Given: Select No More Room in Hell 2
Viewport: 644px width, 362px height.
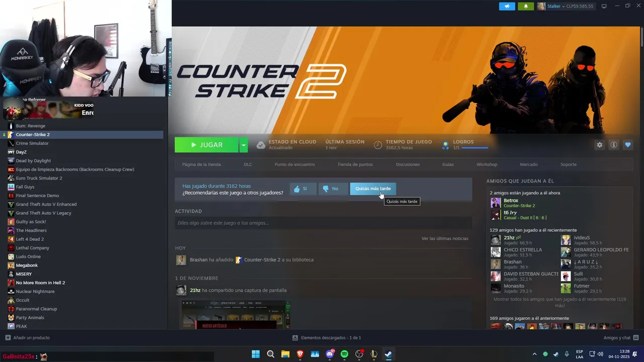Looking at the screenshot, I should (40, 283).
